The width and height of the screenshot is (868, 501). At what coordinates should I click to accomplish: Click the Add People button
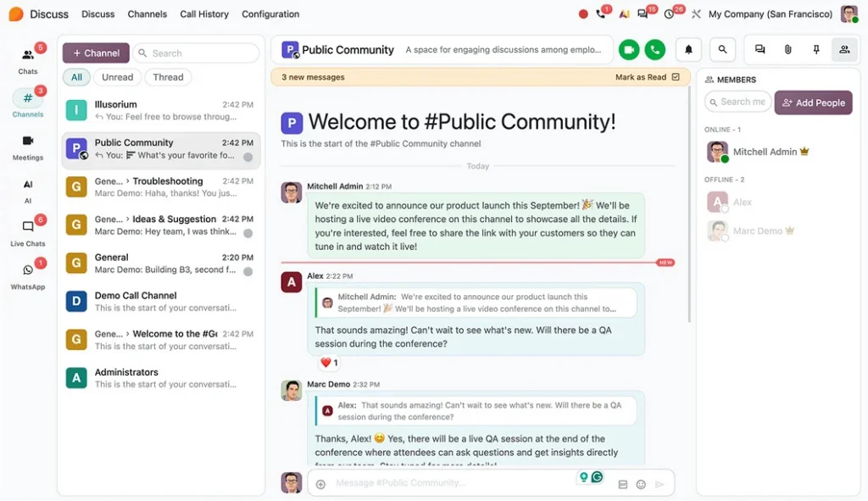point(813,103)
